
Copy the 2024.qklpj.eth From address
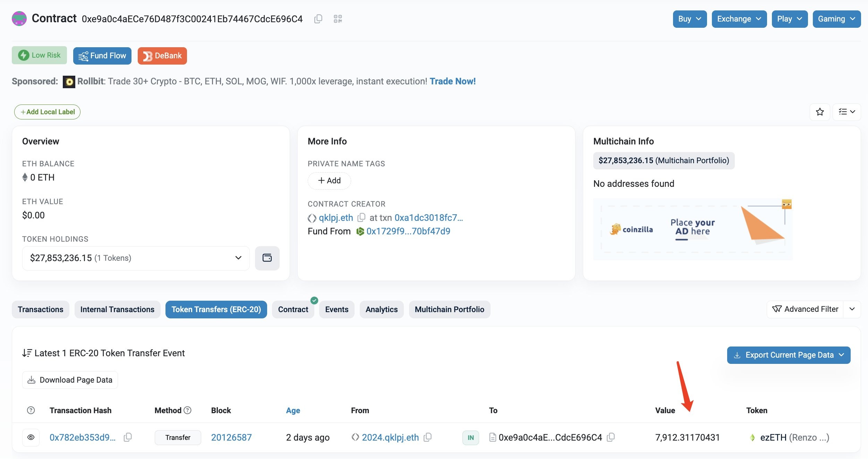tap(428, 437)
